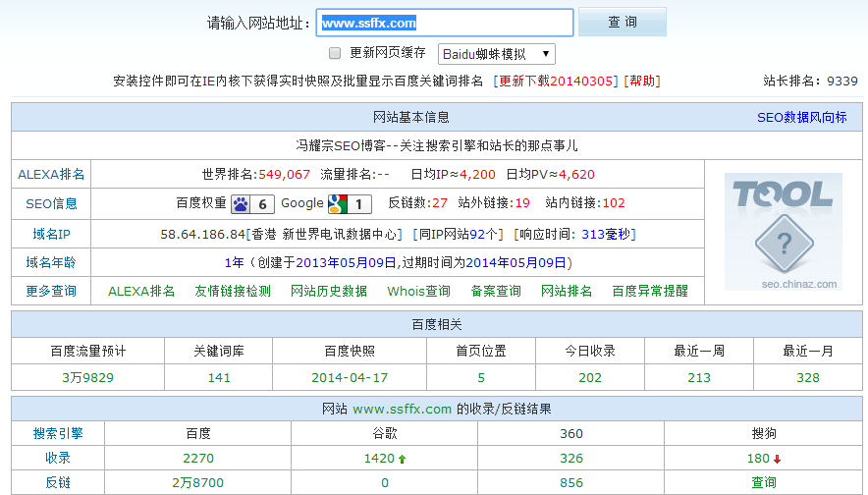The height and width of the screenshot is (495, 868).
Task: Open the green ALEXA排名 query link
Action: 141,292
